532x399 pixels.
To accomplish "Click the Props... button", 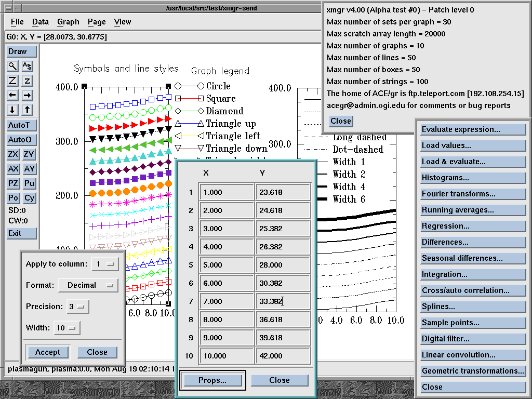I will [212, 380].
